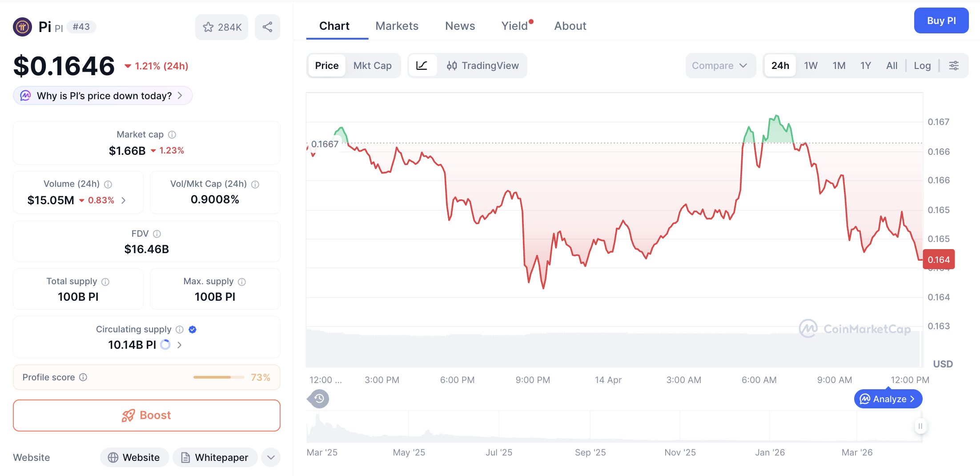
Task: Switch to the Markets tab
Action: click(x=397, y=25)
